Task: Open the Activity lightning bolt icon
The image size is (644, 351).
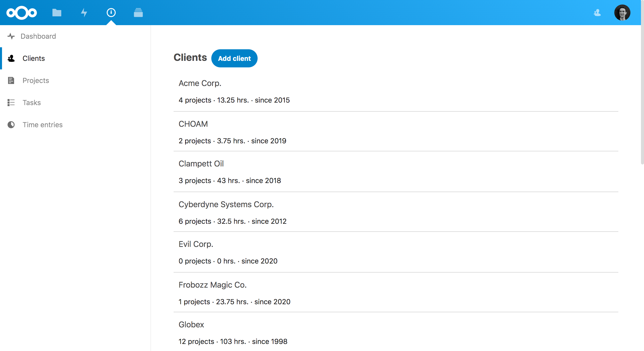Action: click(x=84, y=13)
